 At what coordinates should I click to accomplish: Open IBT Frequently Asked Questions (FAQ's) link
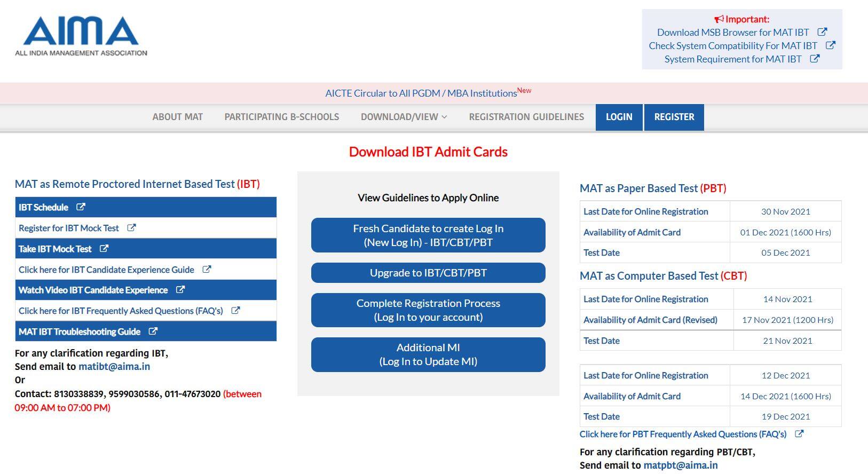(x=121, y=311)
